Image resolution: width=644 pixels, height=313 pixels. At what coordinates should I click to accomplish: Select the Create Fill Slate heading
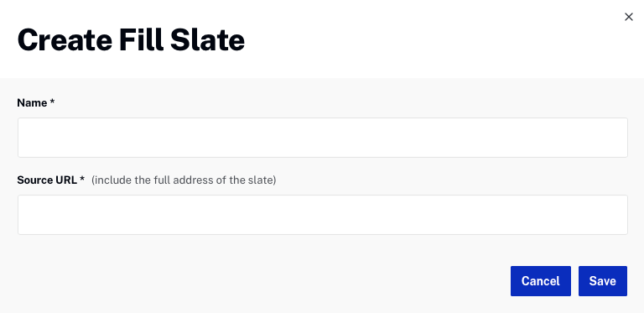[x=131, y=39]
